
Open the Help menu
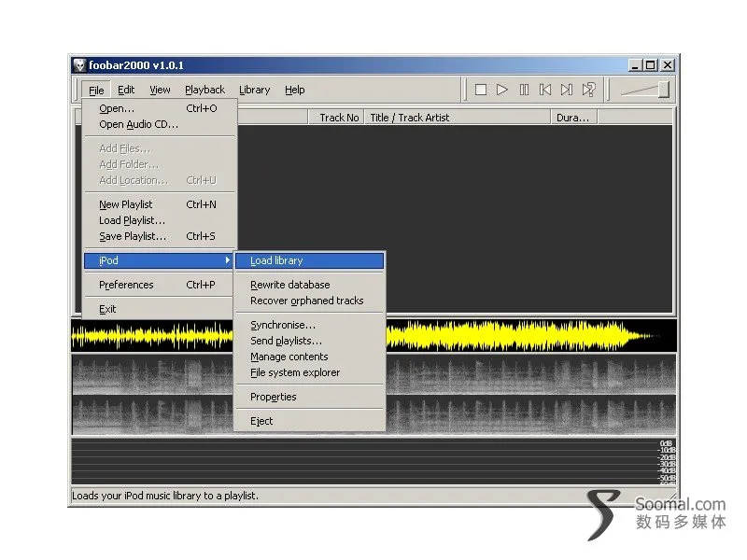click(x=295, y=90)
